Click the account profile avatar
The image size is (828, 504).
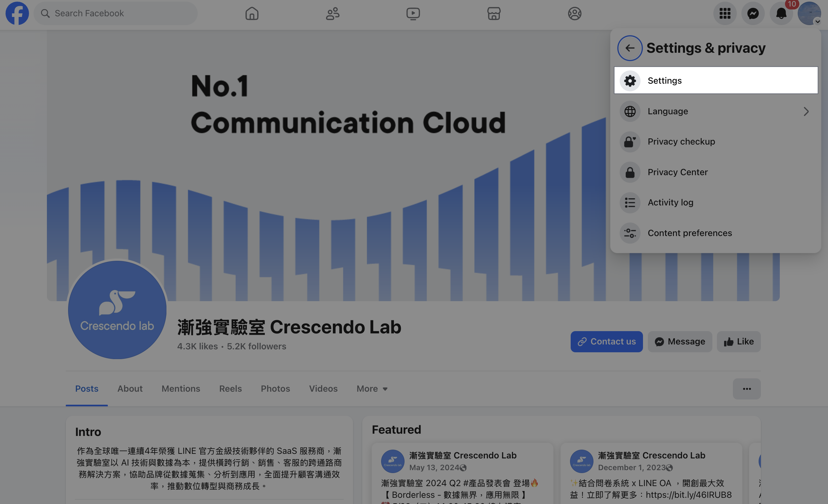tap(809, 13)
